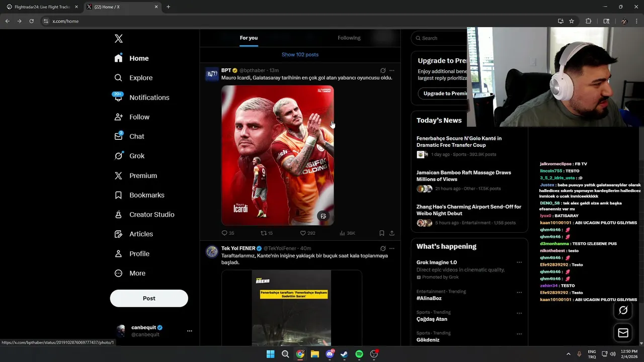This screenshot has height=362, width=644.
Task: Open floating Grok button
Action: 623,310
